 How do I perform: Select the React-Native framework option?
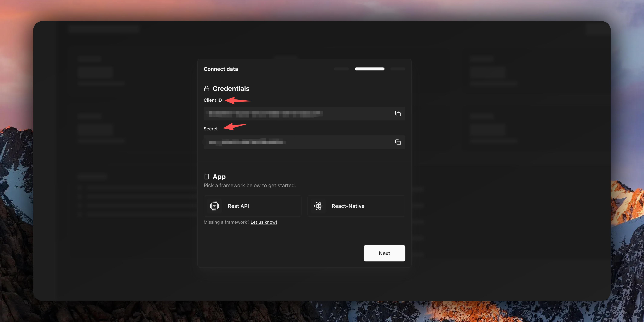coord(356,206)
